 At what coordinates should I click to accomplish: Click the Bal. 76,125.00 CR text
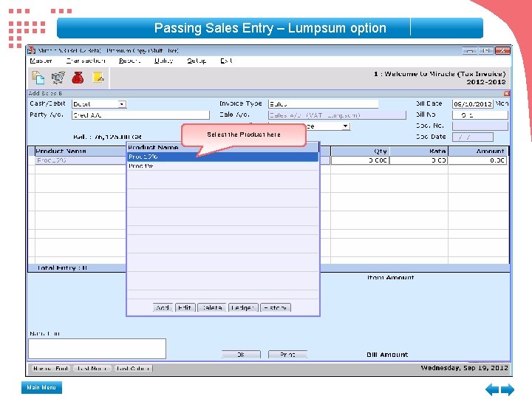(x=107, y=137)
